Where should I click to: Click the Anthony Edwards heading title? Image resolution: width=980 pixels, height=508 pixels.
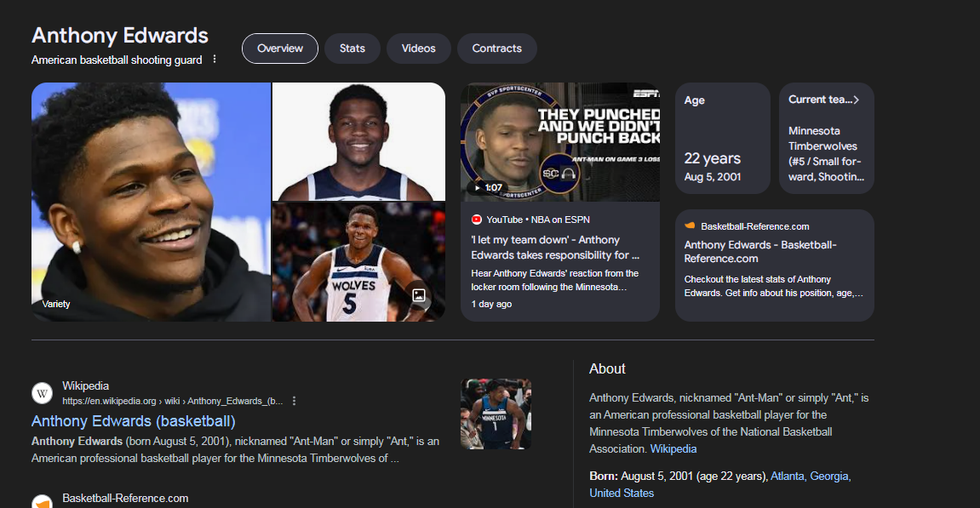point(120,36)
